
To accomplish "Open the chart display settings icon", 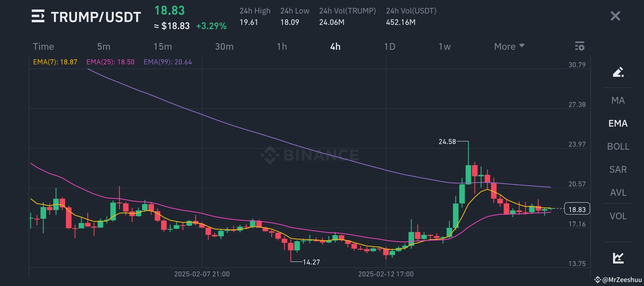I will (x=580, y=46).
